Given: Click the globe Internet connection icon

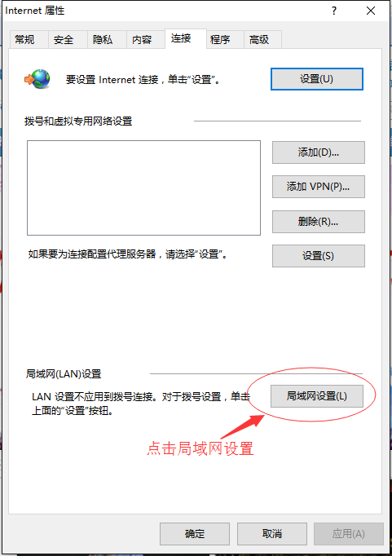Looking at the screenshot, I should pos(37,79).
